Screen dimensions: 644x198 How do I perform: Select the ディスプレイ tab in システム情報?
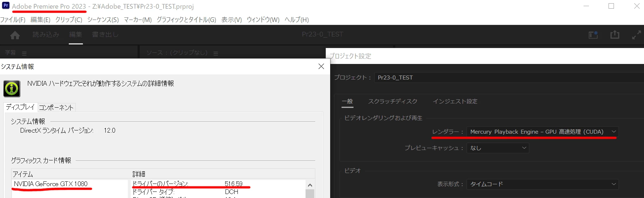(x=20, y=107)
